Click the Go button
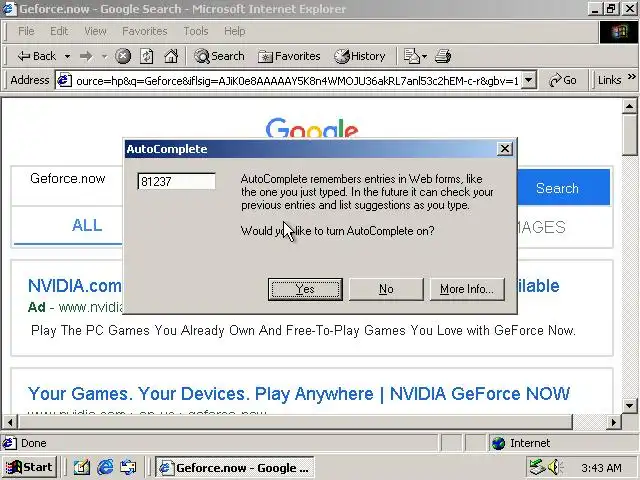 (563, 80)
